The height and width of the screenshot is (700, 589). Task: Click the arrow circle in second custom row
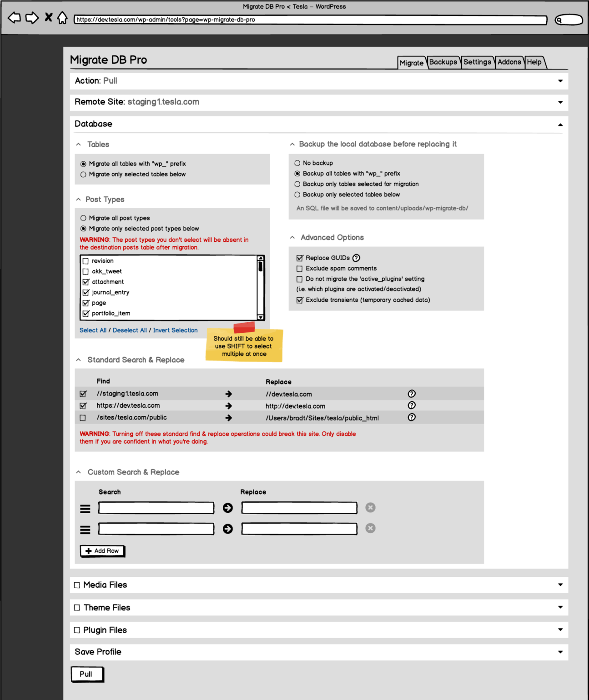point(228,529)
